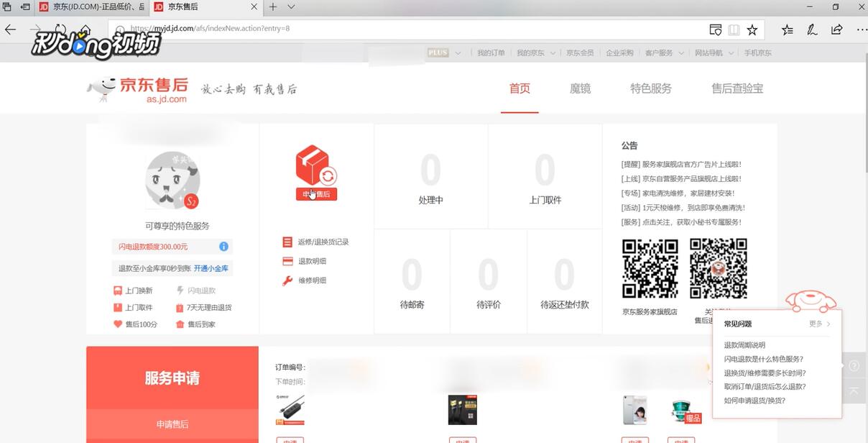The height and width of the screenshot is (443, 868).
Task: Open the 手机京东 link
Action: [x=757, y=52]
